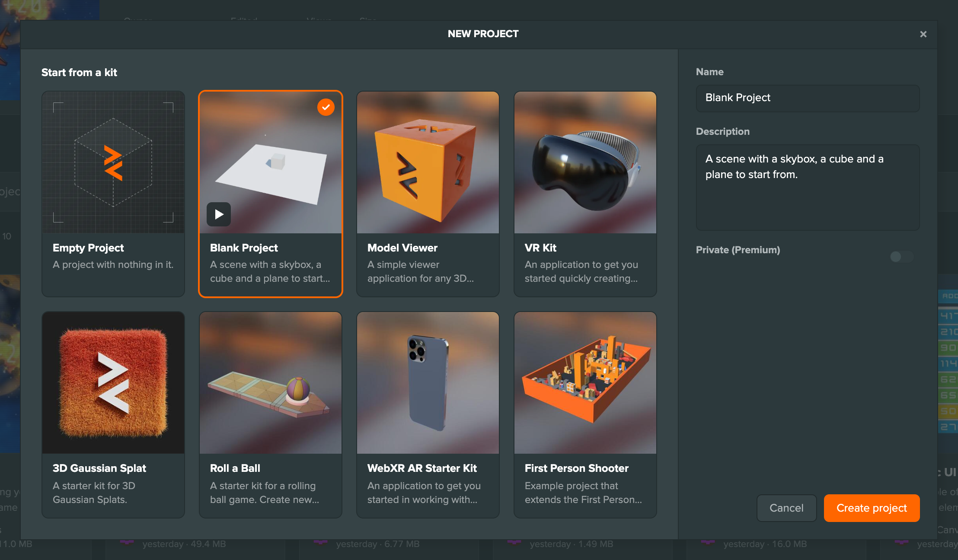Click the Name label
Viewport: 958px width, 560px height.
tap(710, 72)
